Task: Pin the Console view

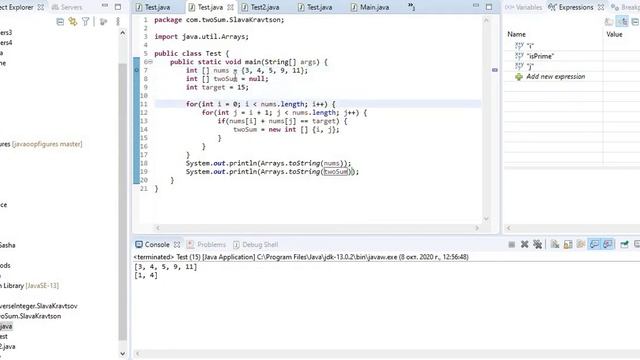Action: pyautogui.click(x=624, y=244)
